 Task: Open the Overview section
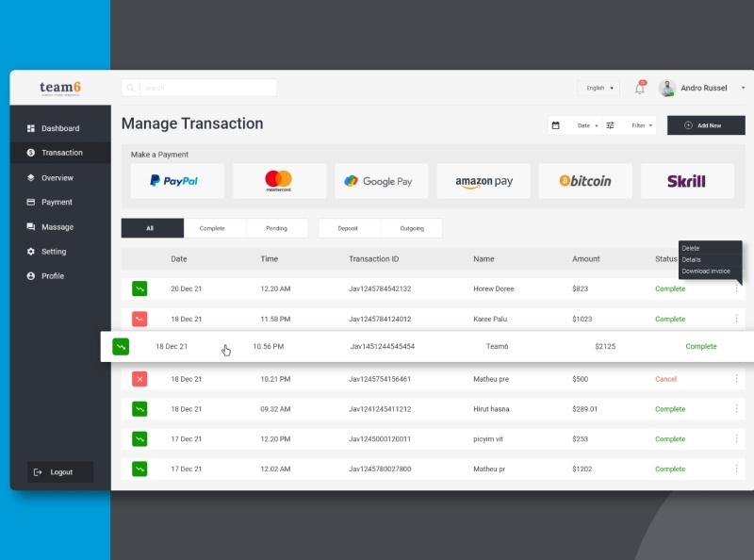pyautogui.click(x=57, y=177)
